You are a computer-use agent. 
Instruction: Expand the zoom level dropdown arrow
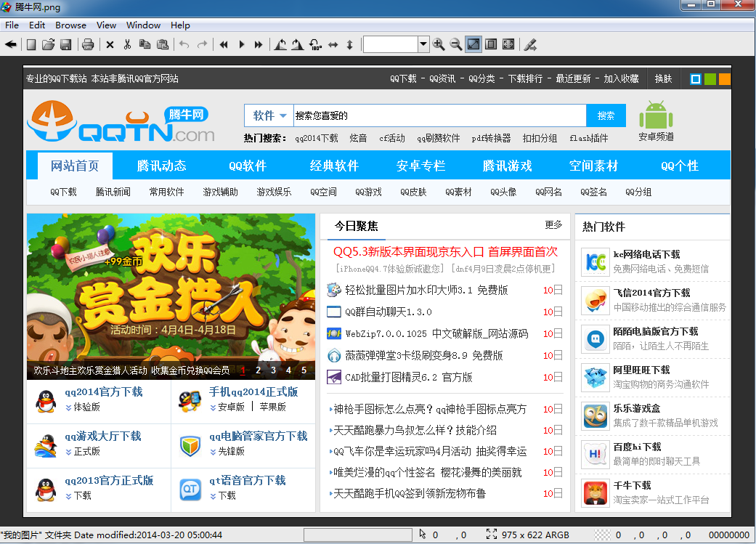(x=423, y=44)
